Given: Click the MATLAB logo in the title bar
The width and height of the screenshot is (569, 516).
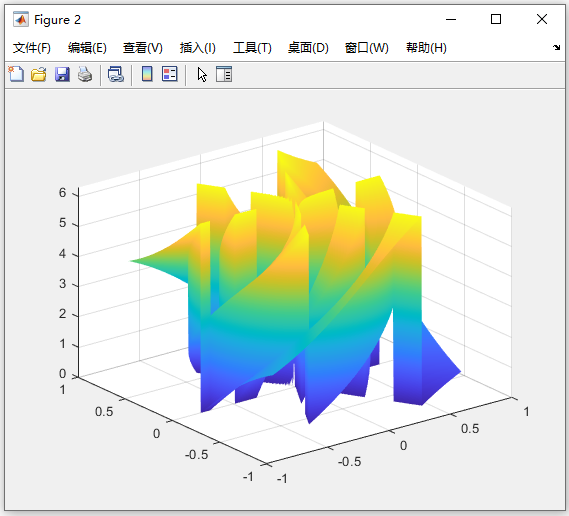Looking at the screenshot, I should tap(20, 19).
